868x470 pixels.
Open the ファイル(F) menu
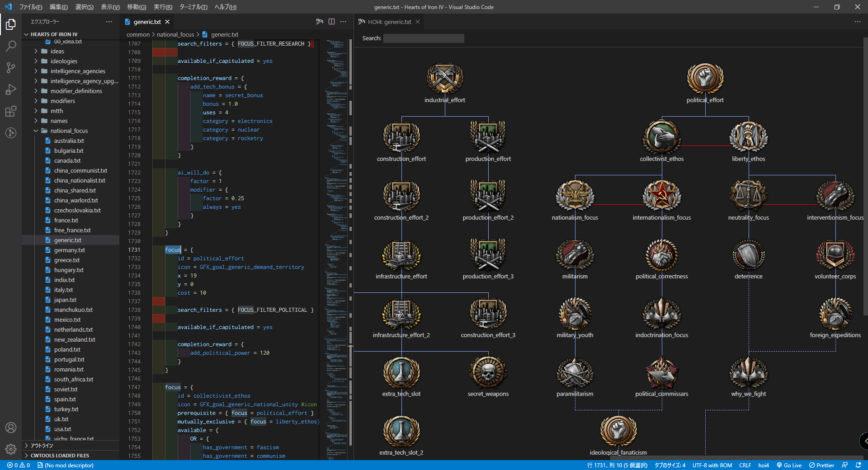click(x=31, y=7)
